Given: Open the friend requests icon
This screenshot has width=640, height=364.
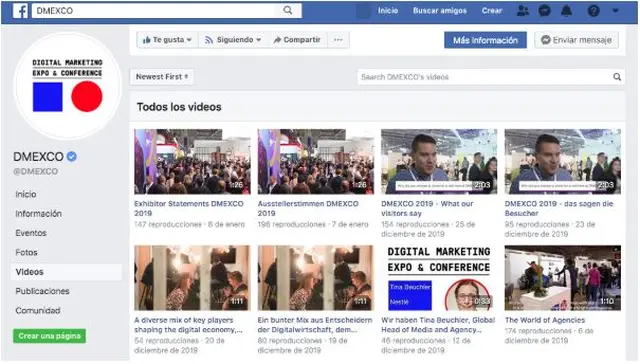Looking at the screenshot, I should point(522,11).
